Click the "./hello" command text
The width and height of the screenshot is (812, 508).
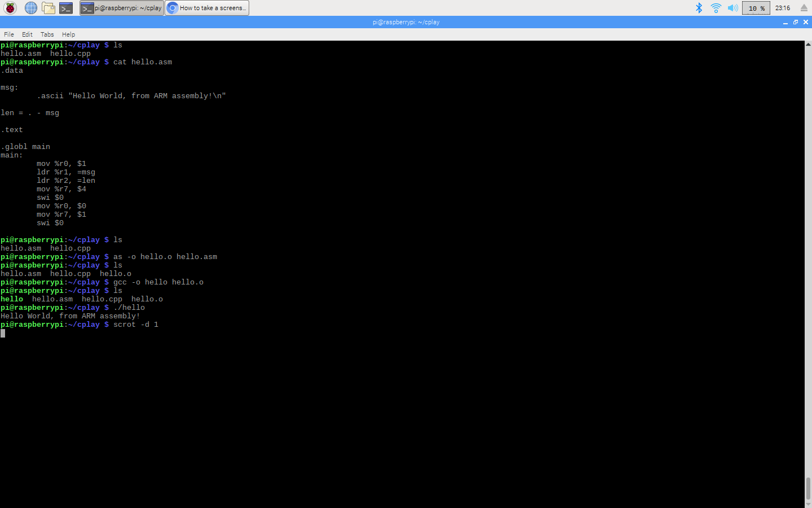coord(129,308)
